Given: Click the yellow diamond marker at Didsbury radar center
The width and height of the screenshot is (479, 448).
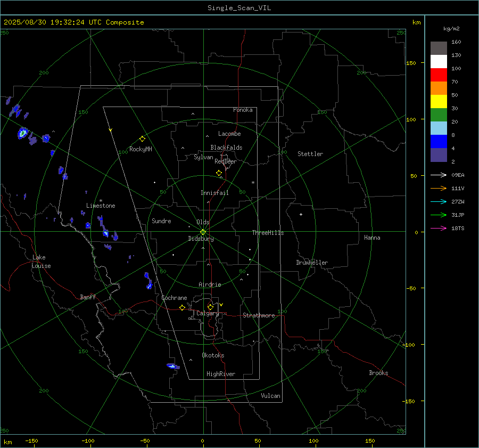Looking at the screenshot, I should [203, 232].
